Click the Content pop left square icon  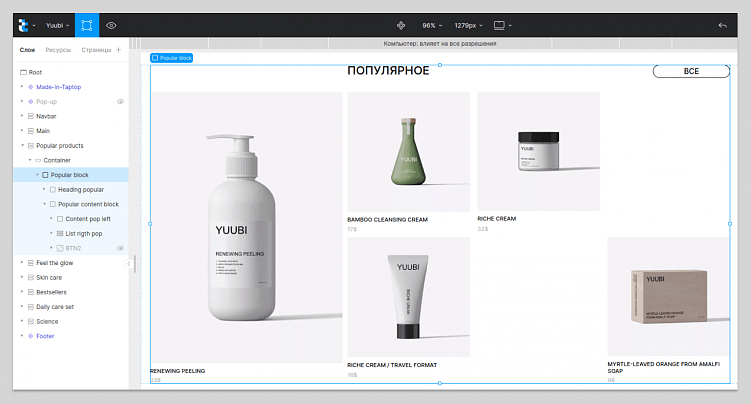point(60,219)
